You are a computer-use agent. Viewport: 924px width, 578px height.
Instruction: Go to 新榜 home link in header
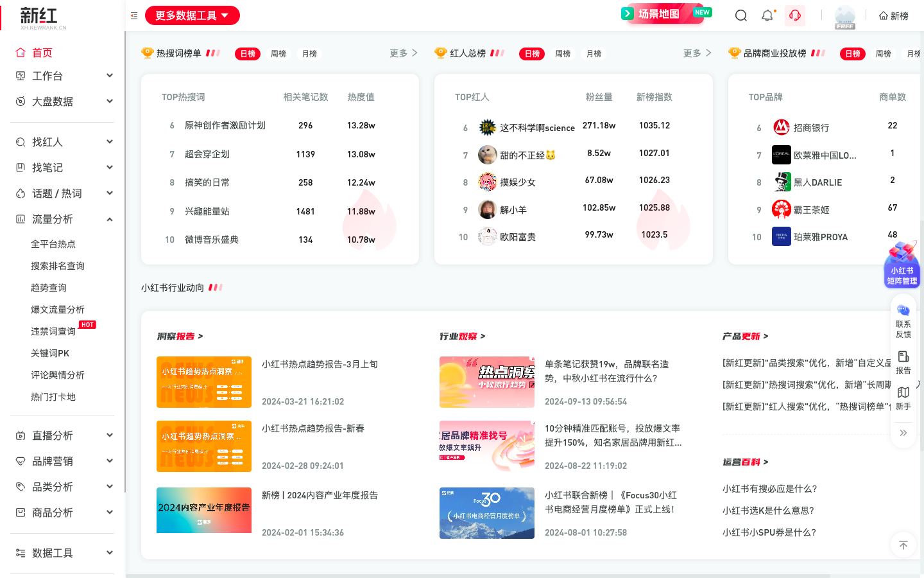pos(894,16)
